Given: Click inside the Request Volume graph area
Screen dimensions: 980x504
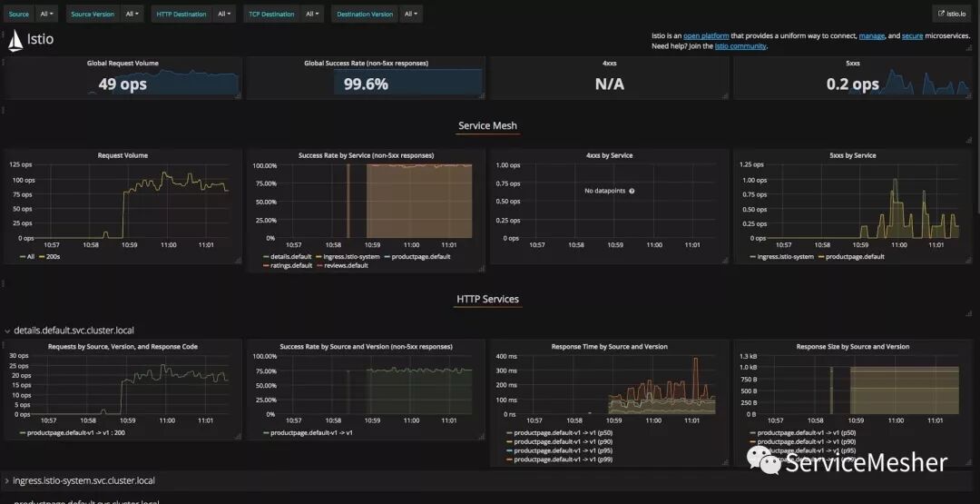Looking at the screenshot, I should 132,202.
